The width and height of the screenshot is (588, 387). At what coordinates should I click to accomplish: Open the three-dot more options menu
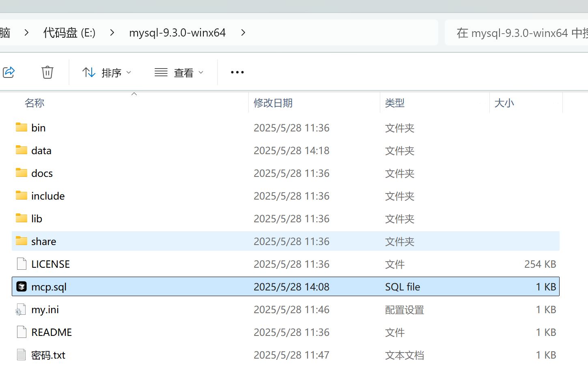pyautogui.click(x=237, y=72)
